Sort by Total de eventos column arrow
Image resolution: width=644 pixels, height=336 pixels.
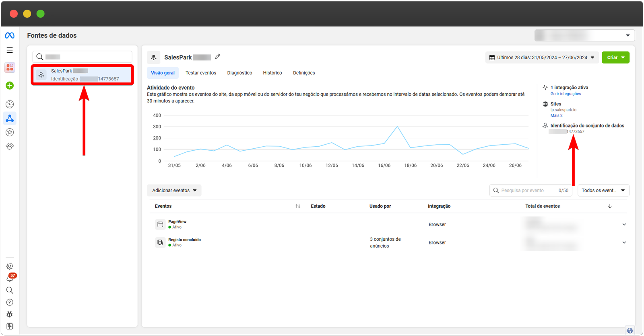pos(610,206)
